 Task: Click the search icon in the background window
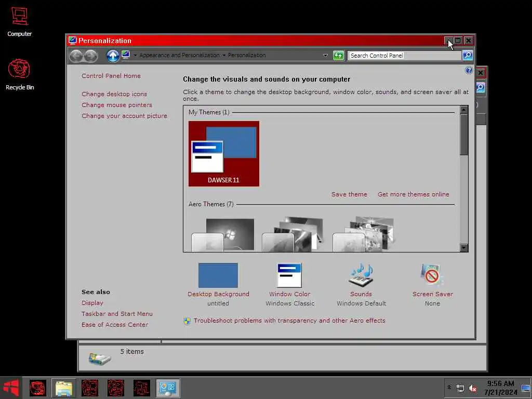(481, 88)
